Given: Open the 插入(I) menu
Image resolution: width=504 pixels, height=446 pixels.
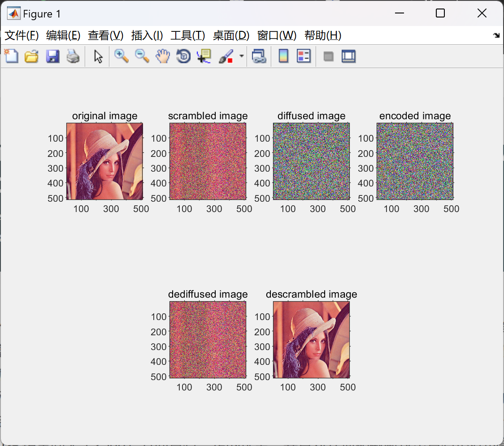Looking at the screenshot, I should click(x=147, y=35).
